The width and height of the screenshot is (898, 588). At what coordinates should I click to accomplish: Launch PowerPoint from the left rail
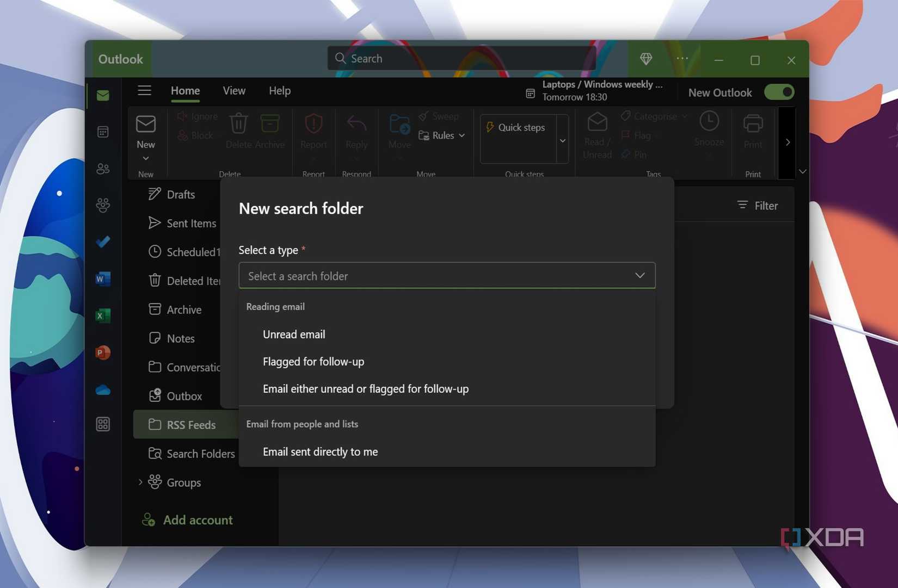[x=103, y=352]
